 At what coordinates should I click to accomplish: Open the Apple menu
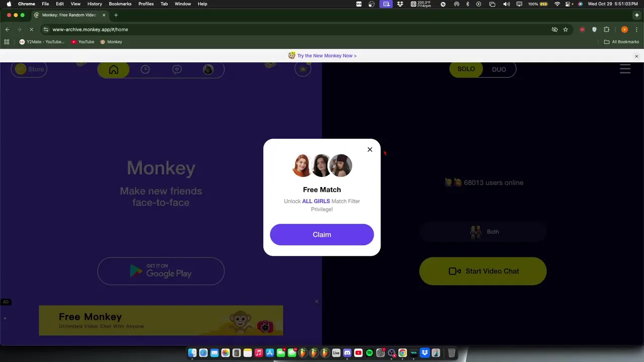pos(9,4)
